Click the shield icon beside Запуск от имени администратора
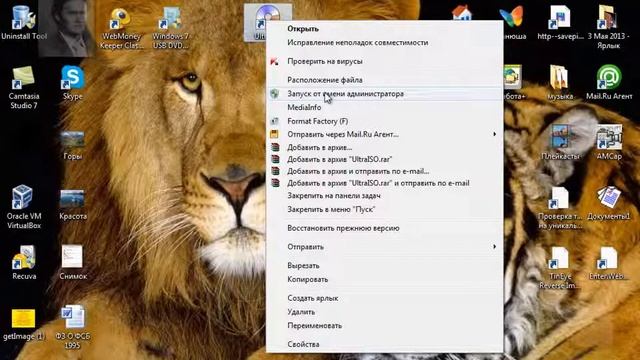The height and width of the screenshot is (360, 640). (275, 93)
